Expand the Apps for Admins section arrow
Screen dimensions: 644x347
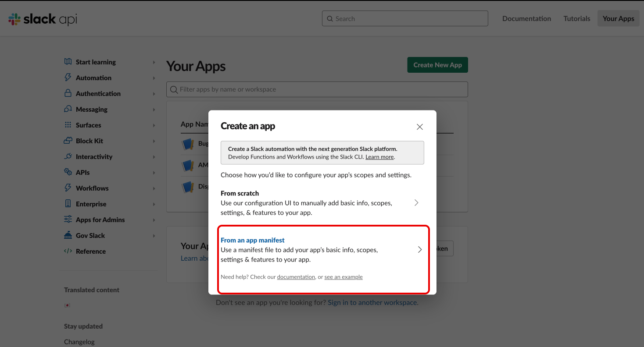pyautogui.click(x=154, y=220)
